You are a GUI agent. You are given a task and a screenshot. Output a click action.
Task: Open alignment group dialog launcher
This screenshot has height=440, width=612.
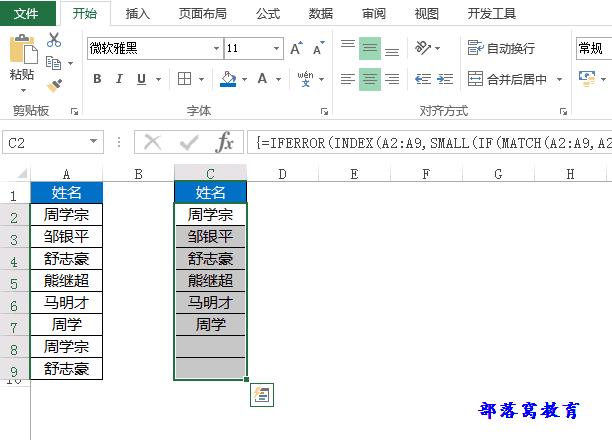[x=563, y=112]
